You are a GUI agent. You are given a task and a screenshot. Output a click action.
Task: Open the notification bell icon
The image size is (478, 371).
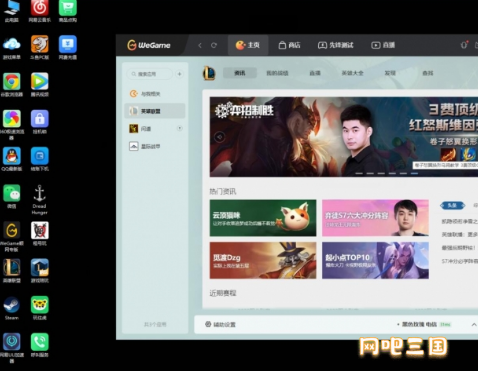(x=464, y=45)
